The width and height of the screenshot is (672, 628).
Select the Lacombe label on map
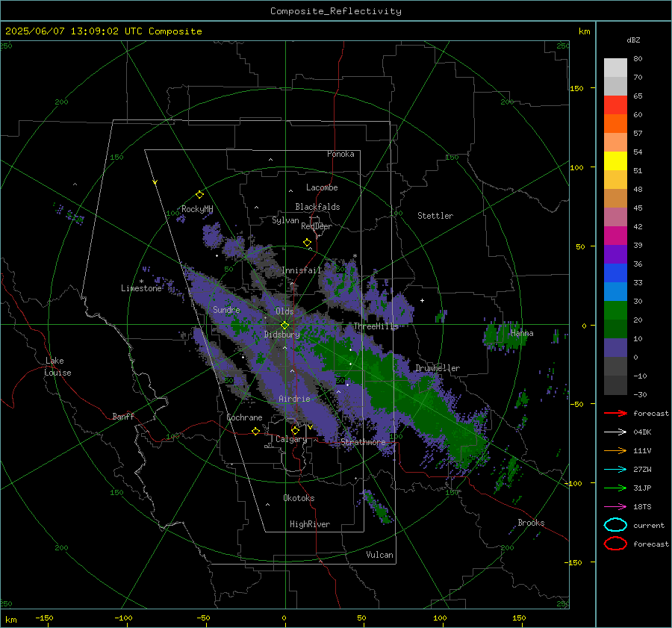[322, 187]
